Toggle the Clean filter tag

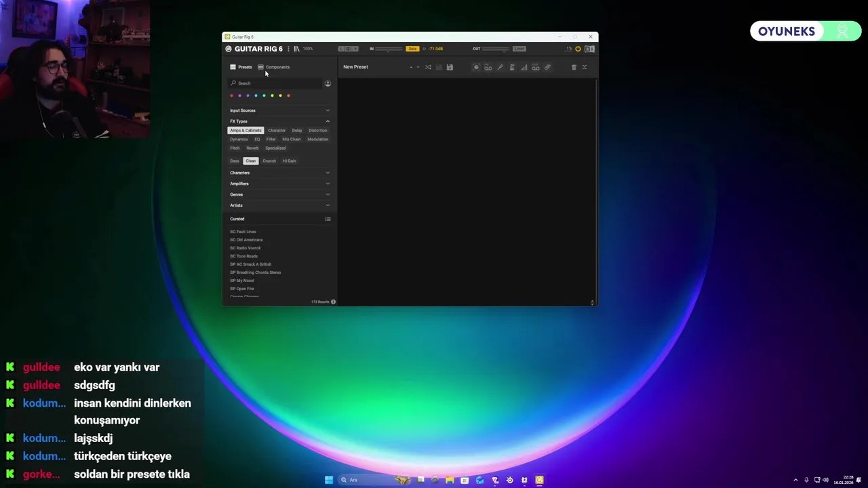point(250,161)
